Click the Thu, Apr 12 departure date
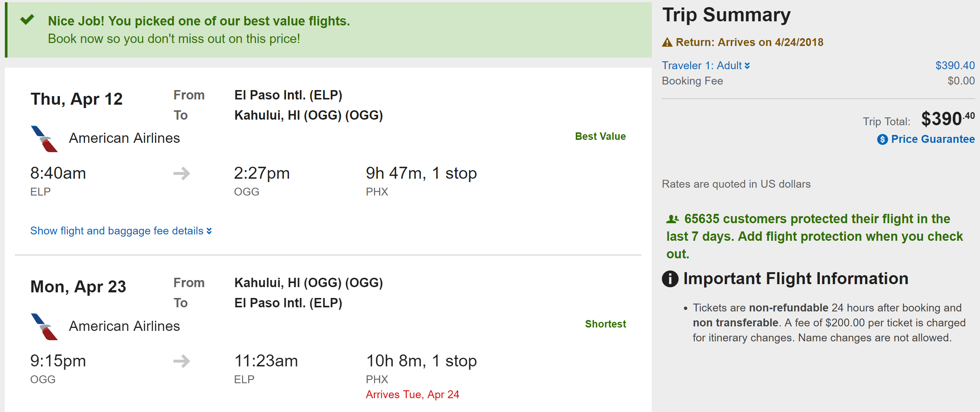 pyautogui.click(x=76, y=99)
